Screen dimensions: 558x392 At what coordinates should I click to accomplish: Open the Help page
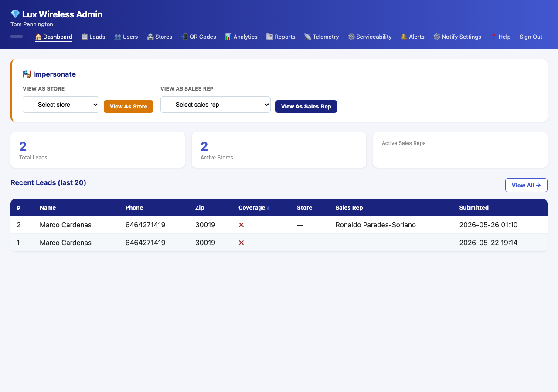pos(500,37)
